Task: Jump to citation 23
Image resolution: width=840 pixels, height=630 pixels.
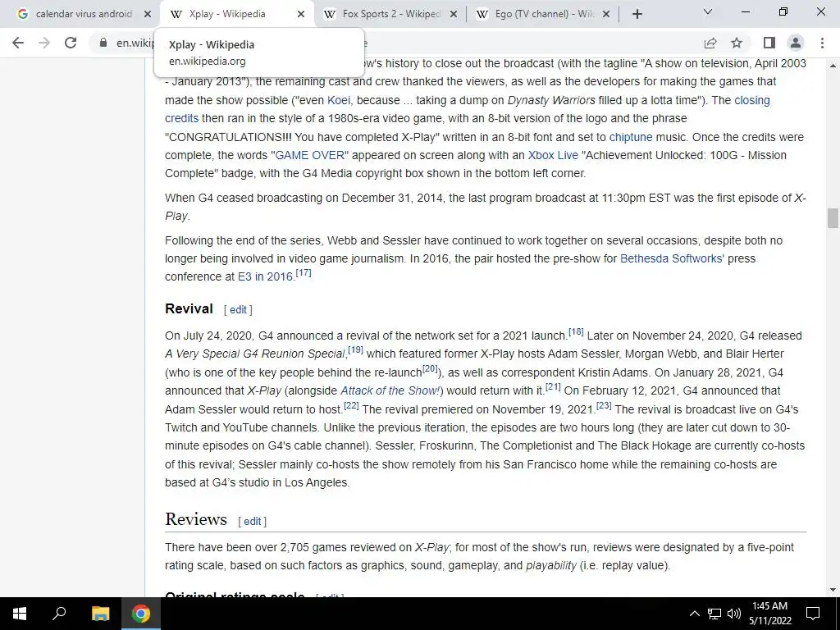Action: tap(604, 405)
